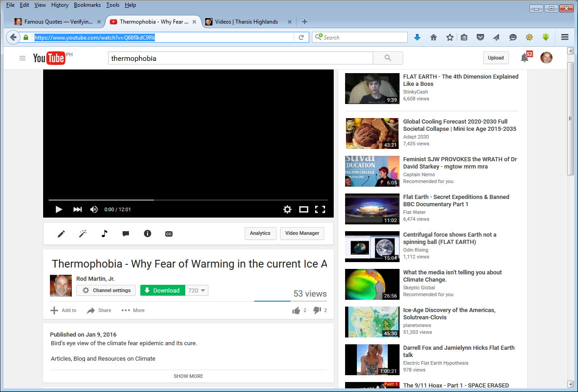
Task: Open the Tools menu
Action: [x=113, y=5]
